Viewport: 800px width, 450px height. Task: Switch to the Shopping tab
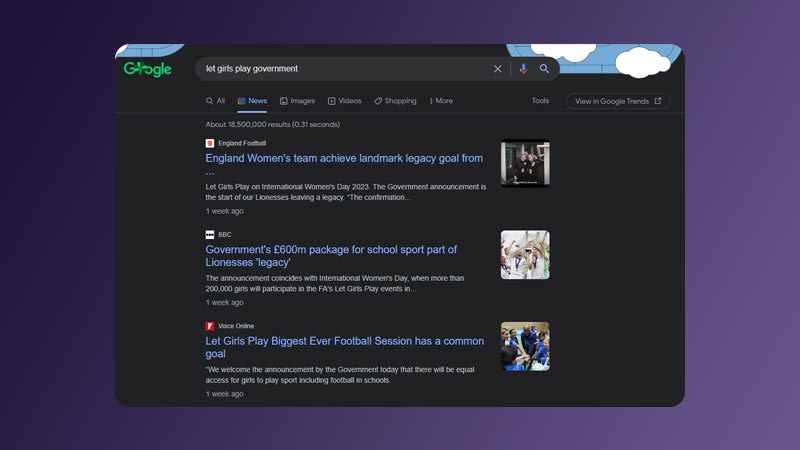point(395,101)
